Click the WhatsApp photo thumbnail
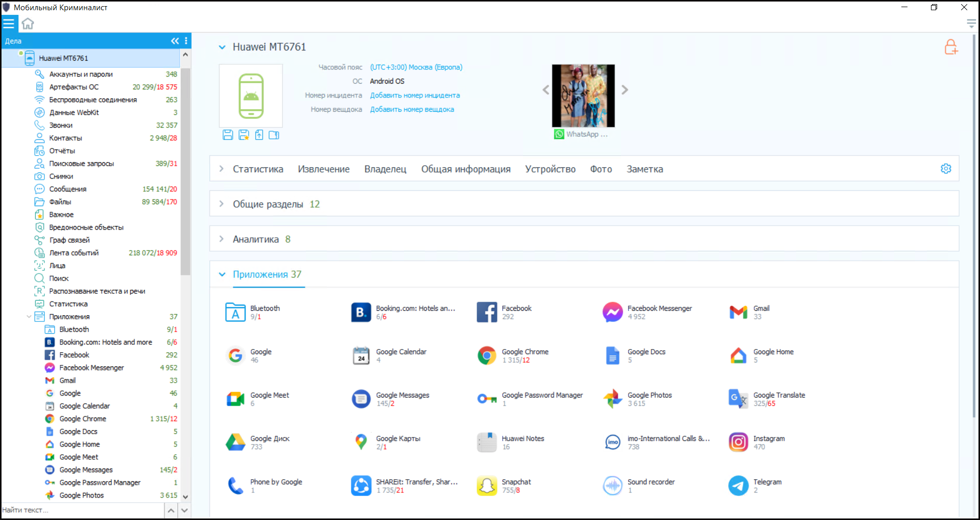This screenshot has height=520, width=980. pos(583,95)
